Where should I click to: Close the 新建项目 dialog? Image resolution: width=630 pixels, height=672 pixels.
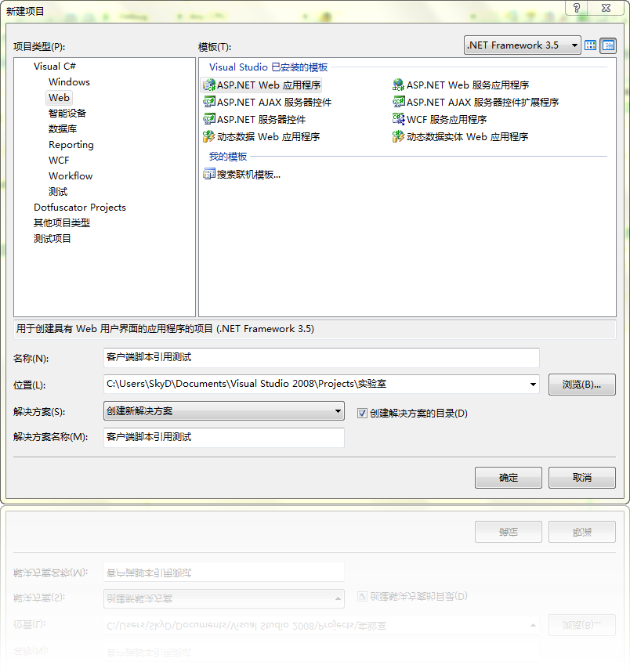point(606,8)
